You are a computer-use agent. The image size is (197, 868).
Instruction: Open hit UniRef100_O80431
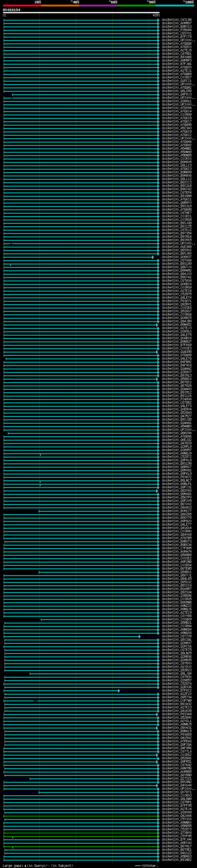click(x=177, y=728)
